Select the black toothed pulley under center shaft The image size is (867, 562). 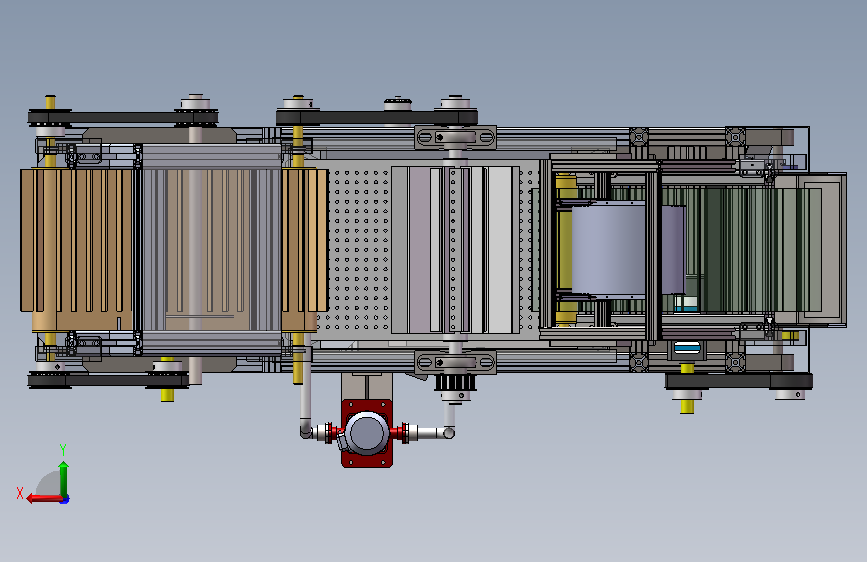tap(454, 382)
